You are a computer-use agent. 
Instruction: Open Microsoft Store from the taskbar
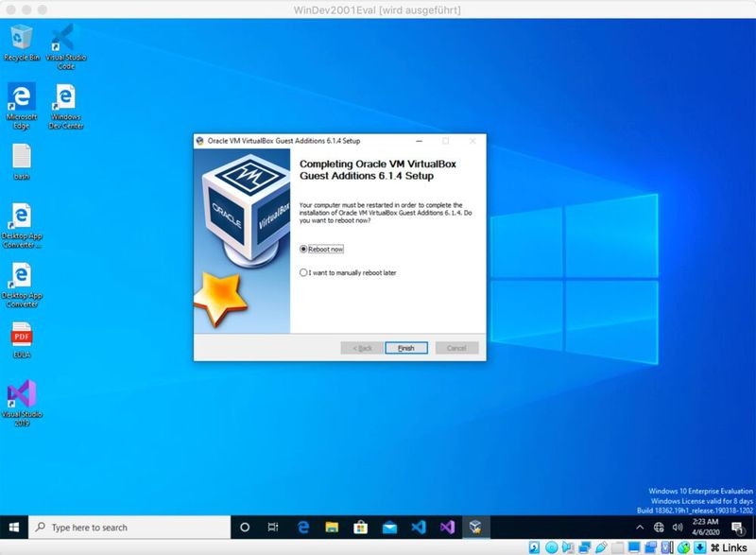tap(361, 527)
